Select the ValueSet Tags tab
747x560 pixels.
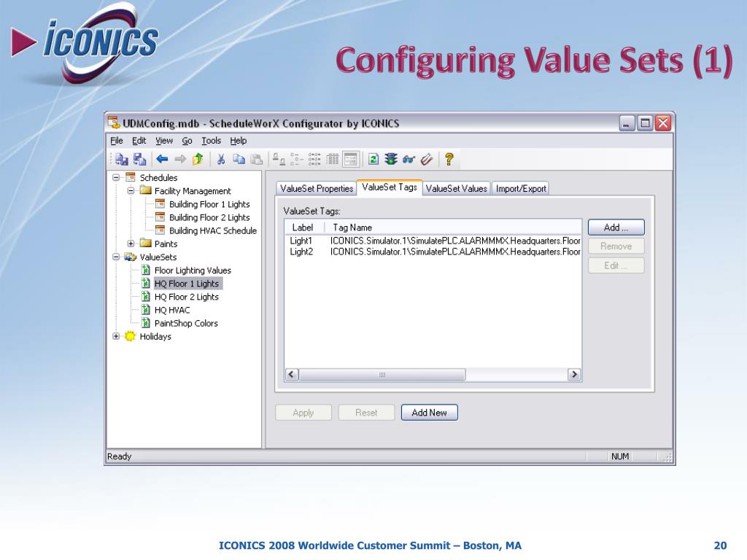tap(390, 187)
